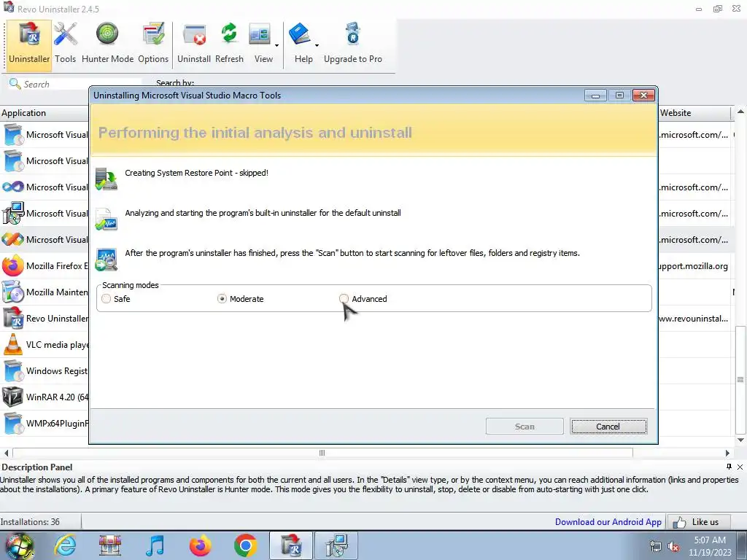This screenshot has width=747, height=560.
Task: Sort by the Website column header
Action: [x=694, y=113]
